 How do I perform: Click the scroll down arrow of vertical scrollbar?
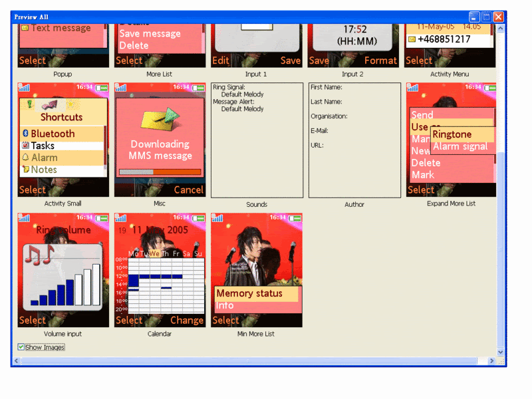[x=501, y=352]
